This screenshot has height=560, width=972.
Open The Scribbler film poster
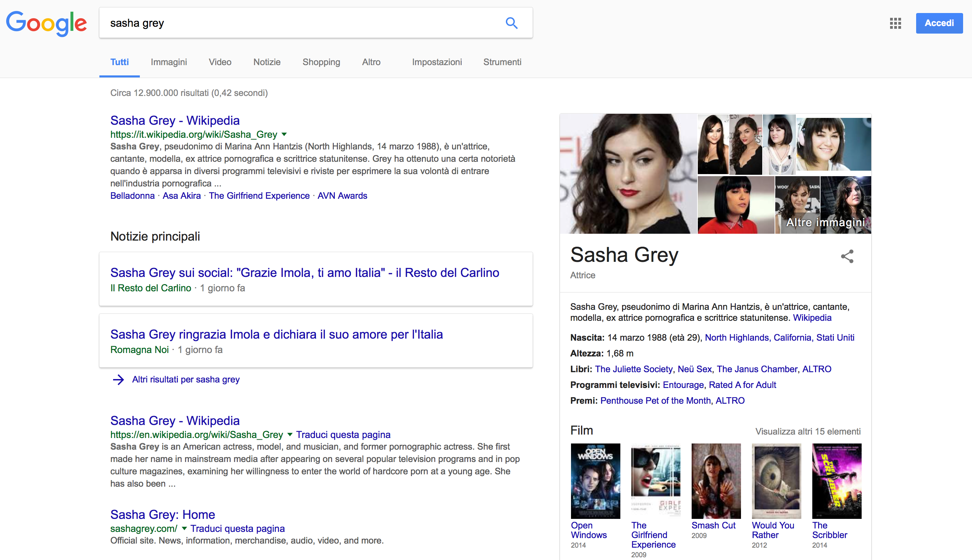837,481
